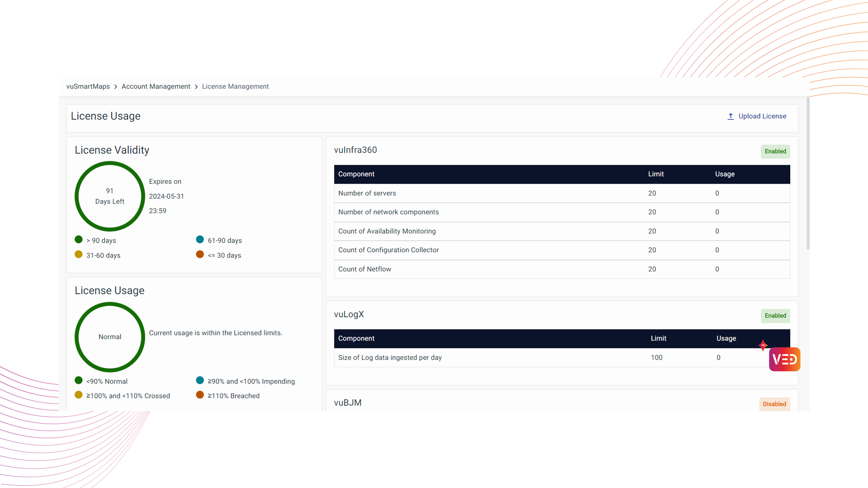Click the yellow 31-60 days dot
The width and height of the screenshot is (868, 488).
click(x=79, y=254)
